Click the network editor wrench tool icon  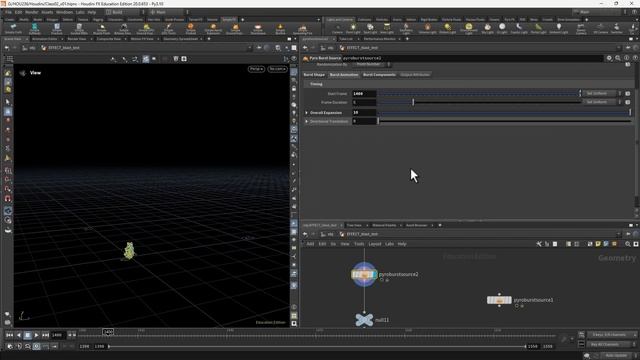click(x=539, y=244)
